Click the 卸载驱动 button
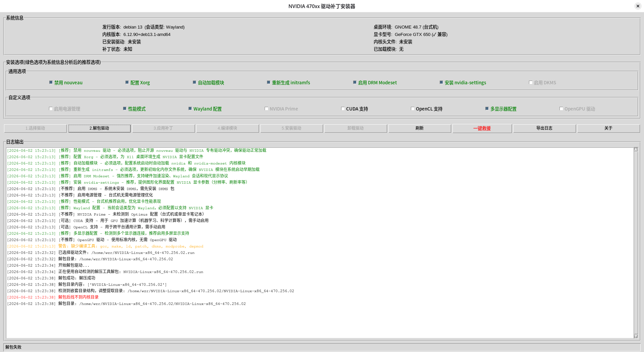 [356, 128]
